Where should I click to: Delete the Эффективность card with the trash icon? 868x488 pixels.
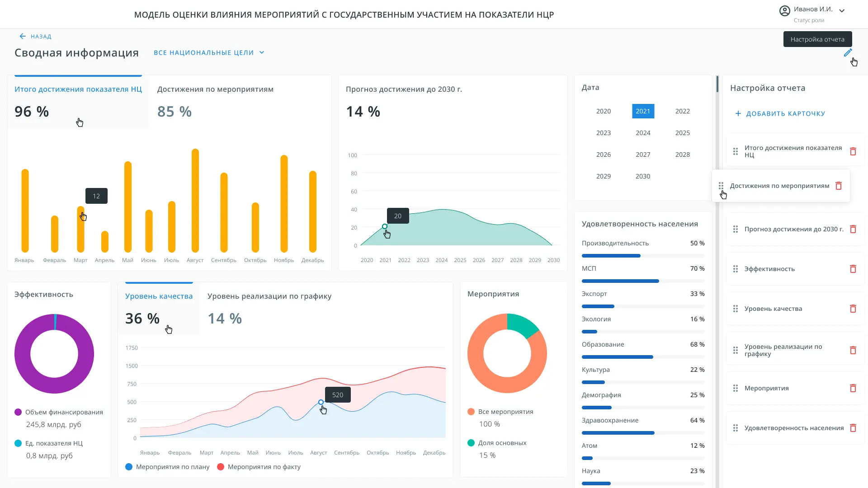pos(853,269)
